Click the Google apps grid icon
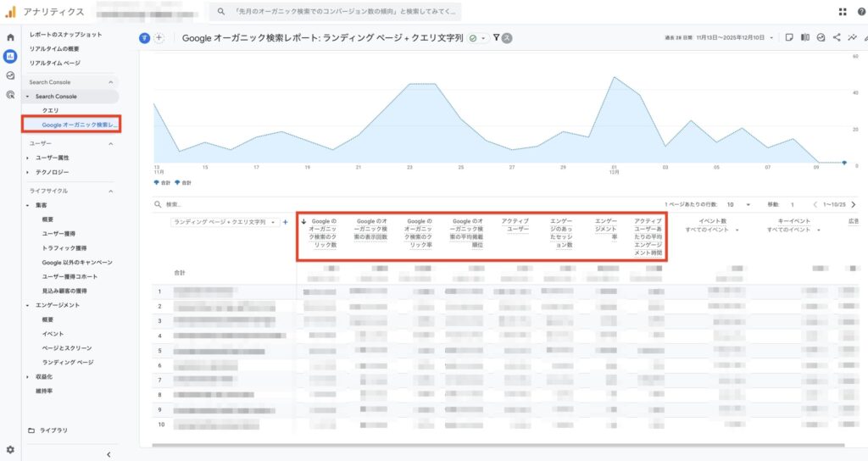This screenshot has height=461, width=868. pos(842,12)
